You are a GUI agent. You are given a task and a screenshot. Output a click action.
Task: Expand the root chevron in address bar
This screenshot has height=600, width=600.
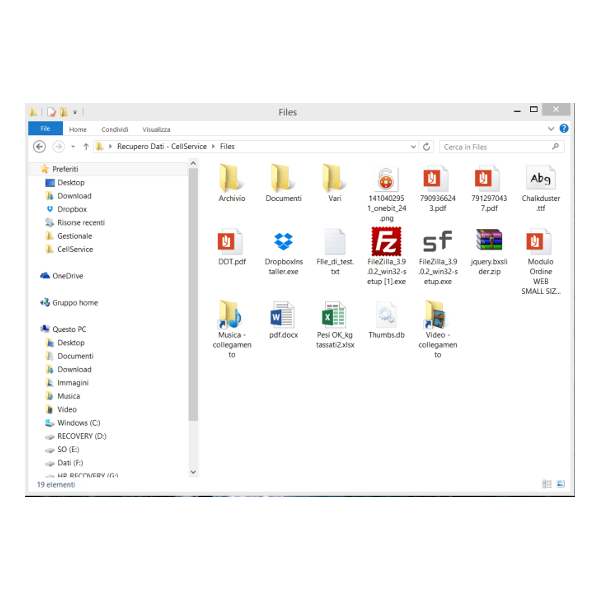(x=110, y=147)
